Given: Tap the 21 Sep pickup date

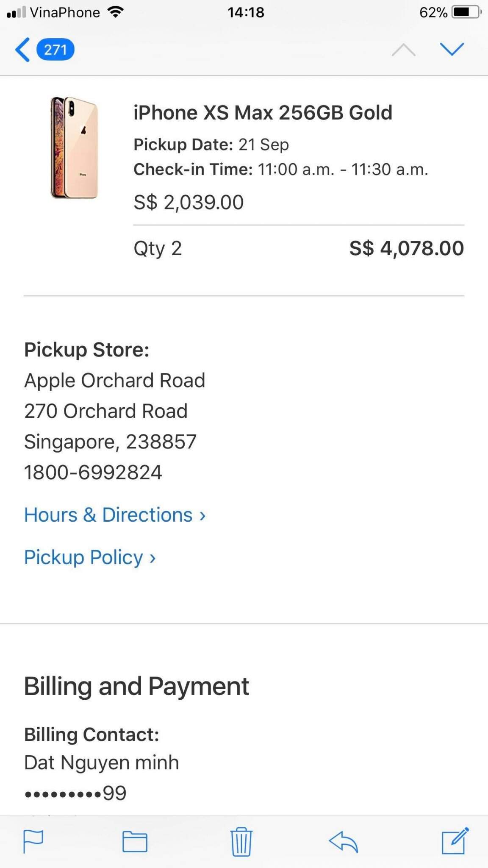Looking at the screenshot, I should (x=263, y=145).
